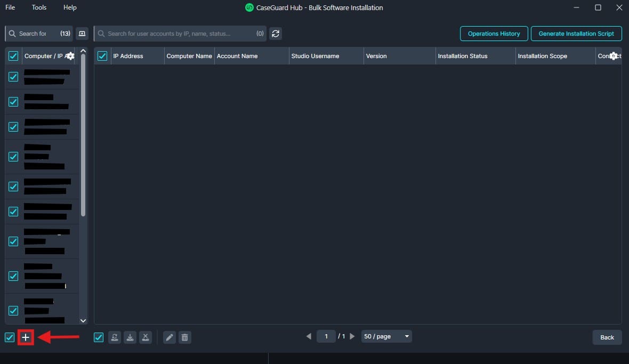Screen dimensions: 629x364
Task: Toggle the select-all checkbox beside the IP Address column
Action: pyautogui.click(x=102, y=56)
